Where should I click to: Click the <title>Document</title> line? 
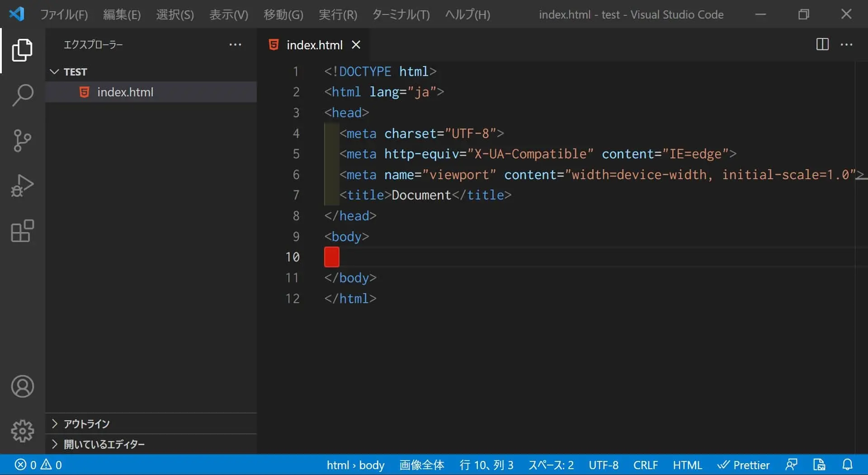425,195
